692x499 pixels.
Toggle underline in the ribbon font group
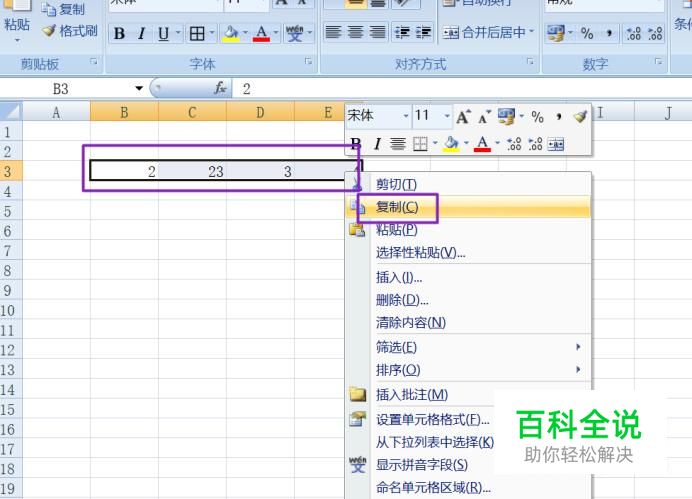tap(163, 33)
